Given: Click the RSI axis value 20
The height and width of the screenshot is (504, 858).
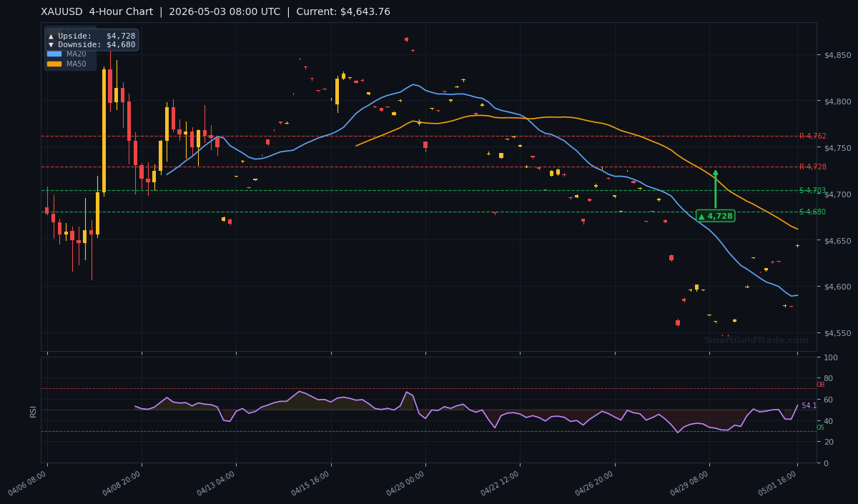Looking at the screenshot, I should click(829, 442).
